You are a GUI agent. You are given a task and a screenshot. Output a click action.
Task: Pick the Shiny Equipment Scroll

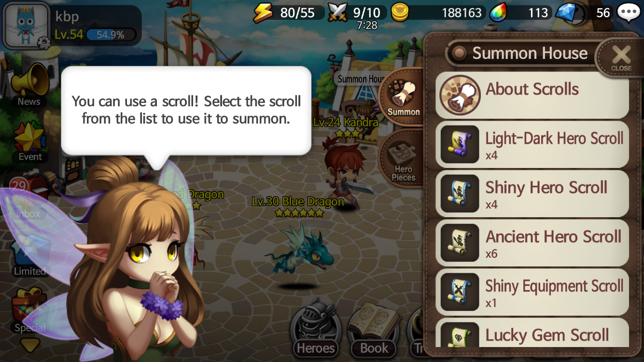click(x=532, y=292)
